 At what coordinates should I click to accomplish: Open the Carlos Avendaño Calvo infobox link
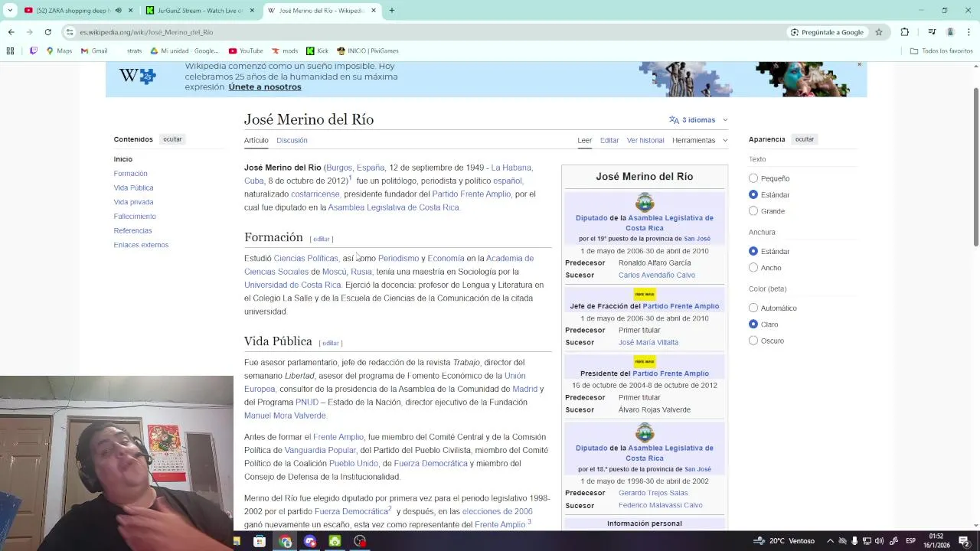click(x=657, y=275)
